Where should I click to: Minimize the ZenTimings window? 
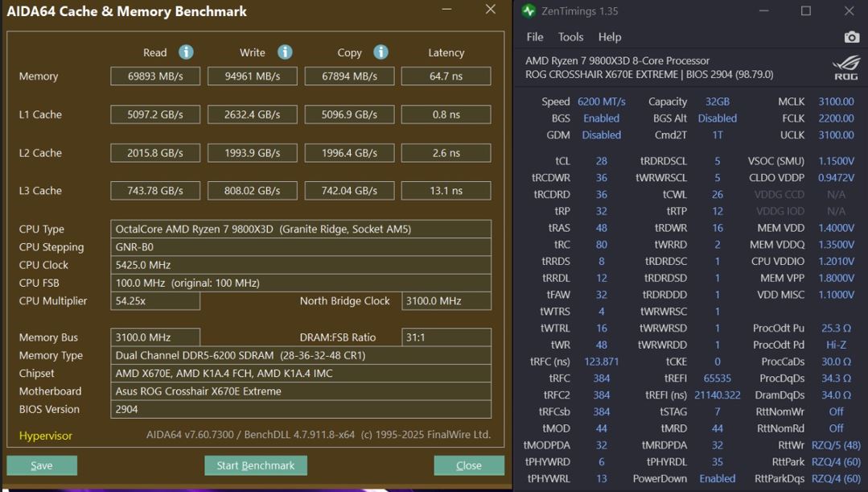point(764,11)
